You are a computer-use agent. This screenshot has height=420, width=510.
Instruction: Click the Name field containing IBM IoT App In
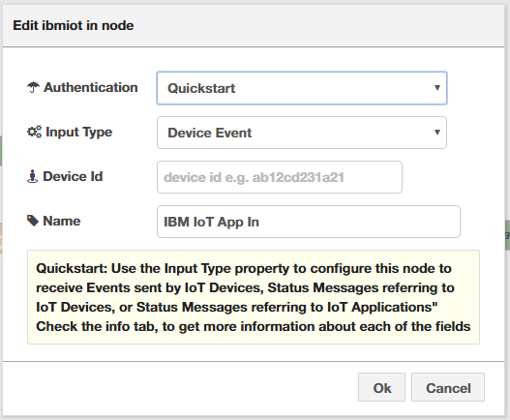click(309, 222)
